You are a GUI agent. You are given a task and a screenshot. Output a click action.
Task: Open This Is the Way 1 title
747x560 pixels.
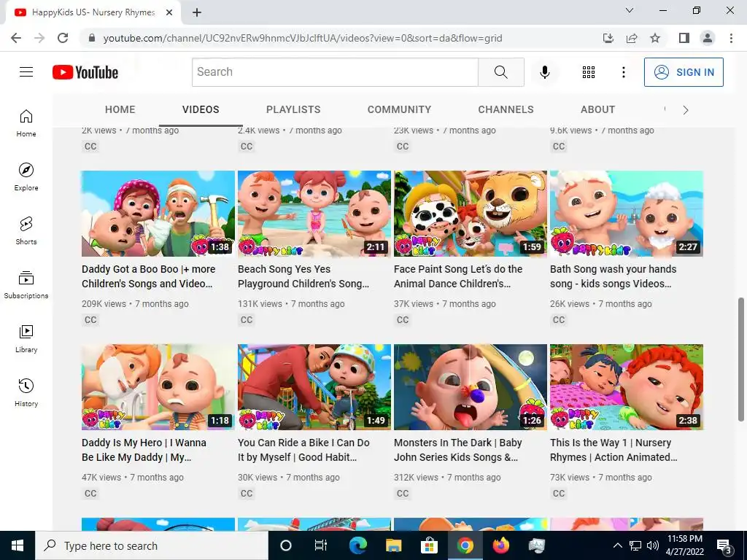tap(614, 449)
